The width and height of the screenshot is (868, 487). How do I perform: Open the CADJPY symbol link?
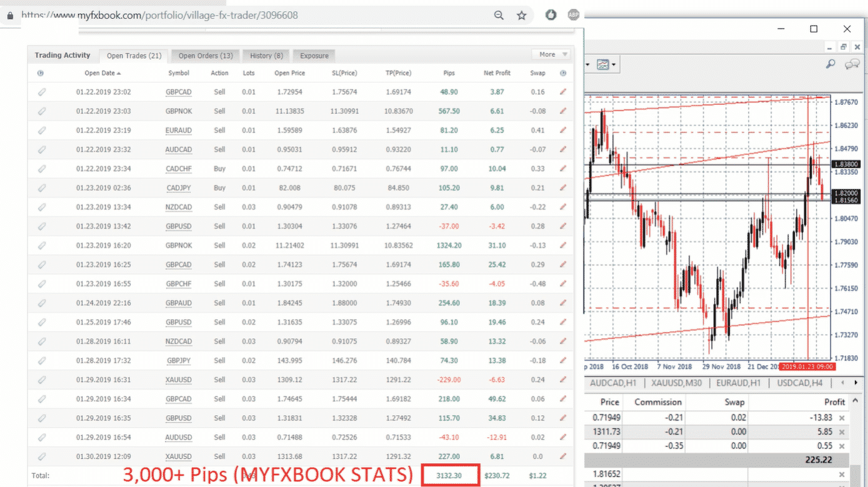pyautogui.click(x=179, y=188)
